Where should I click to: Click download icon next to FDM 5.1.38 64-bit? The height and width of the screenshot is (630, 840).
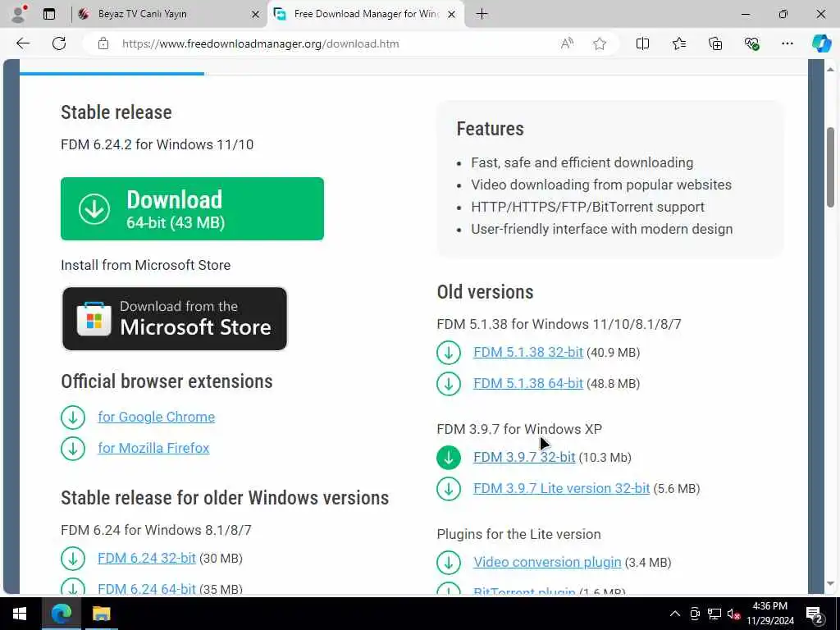pyautogui.click(x=449, y=384)
